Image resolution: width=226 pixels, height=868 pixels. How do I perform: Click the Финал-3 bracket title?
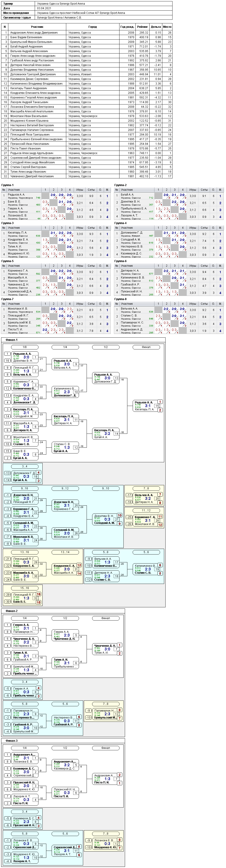pyautogui.click(x=11, y=740)
